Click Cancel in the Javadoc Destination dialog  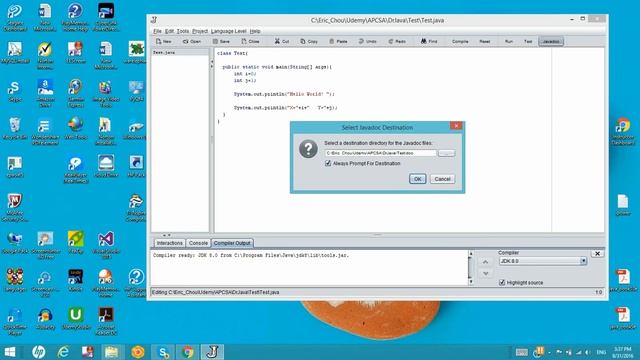[x=442, y=179]
